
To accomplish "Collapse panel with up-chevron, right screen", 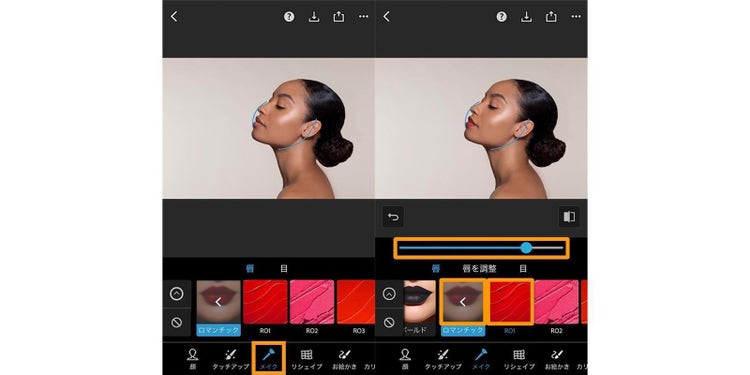I will [389, 294].
